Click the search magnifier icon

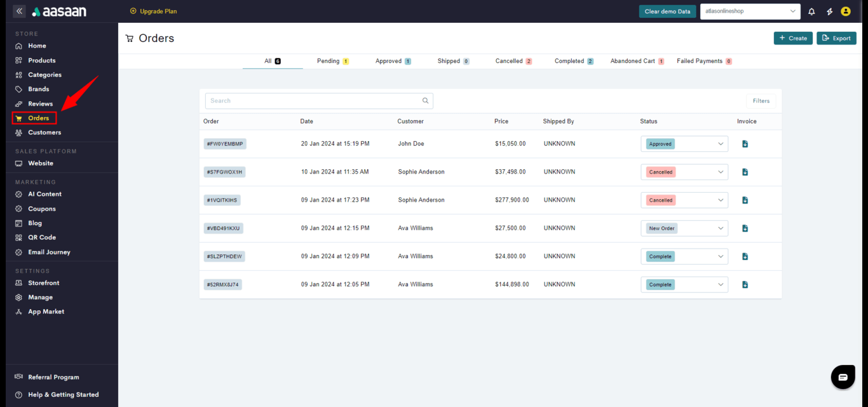click(x=426, y=100)
